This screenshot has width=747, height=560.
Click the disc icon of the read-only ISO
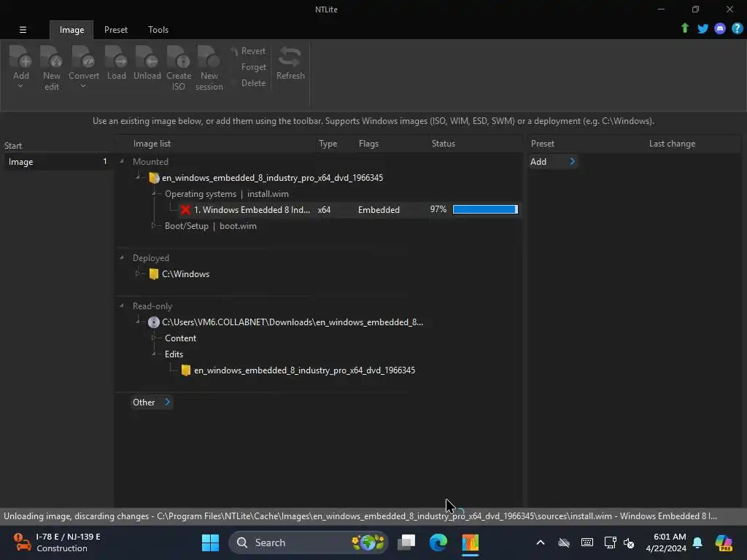153,322
